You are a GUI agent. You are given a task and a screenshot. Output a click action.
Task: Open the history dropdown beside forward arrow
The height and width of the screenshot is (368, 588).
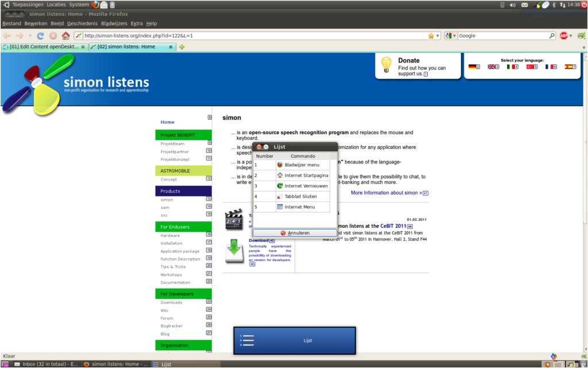click(x=30, y=36)
